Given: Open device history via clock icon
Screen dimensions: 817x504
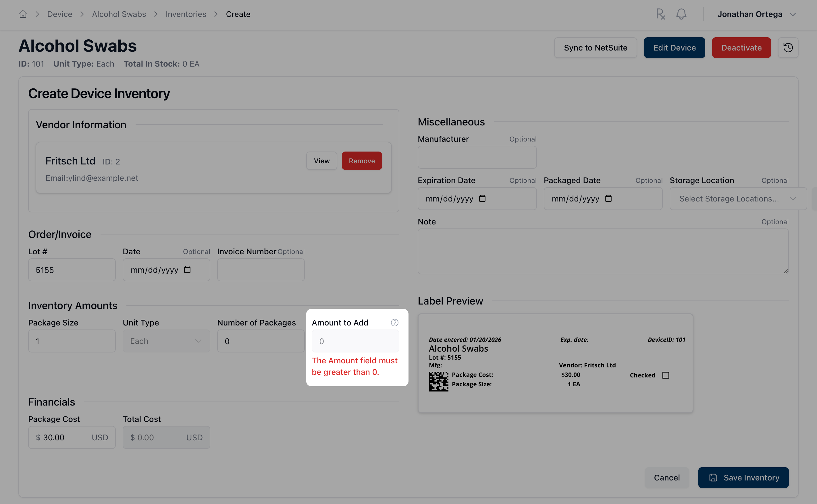Looking at the screenshot, I should tap(788, 47).
